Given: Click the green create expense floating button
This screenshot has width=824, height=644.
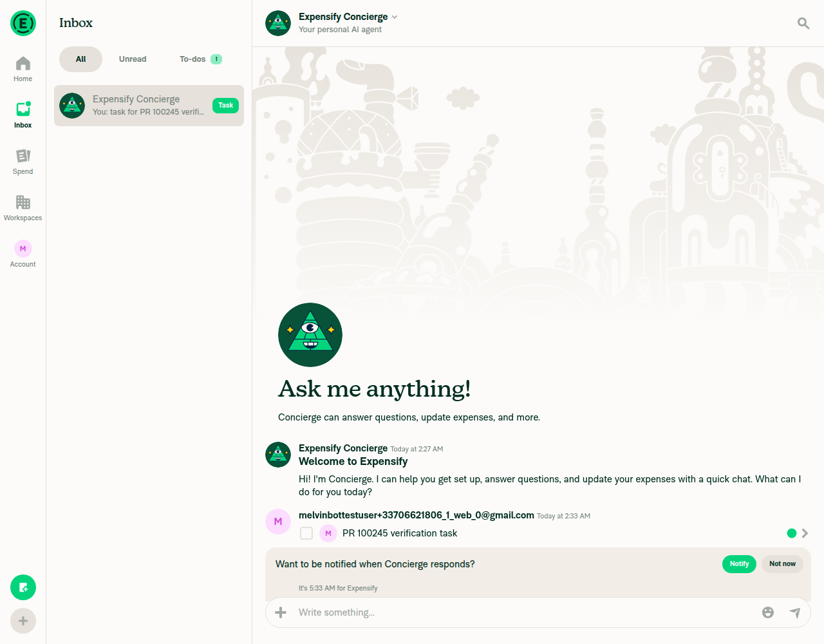Looking at the screenshot, I should (x=23, y=587).
